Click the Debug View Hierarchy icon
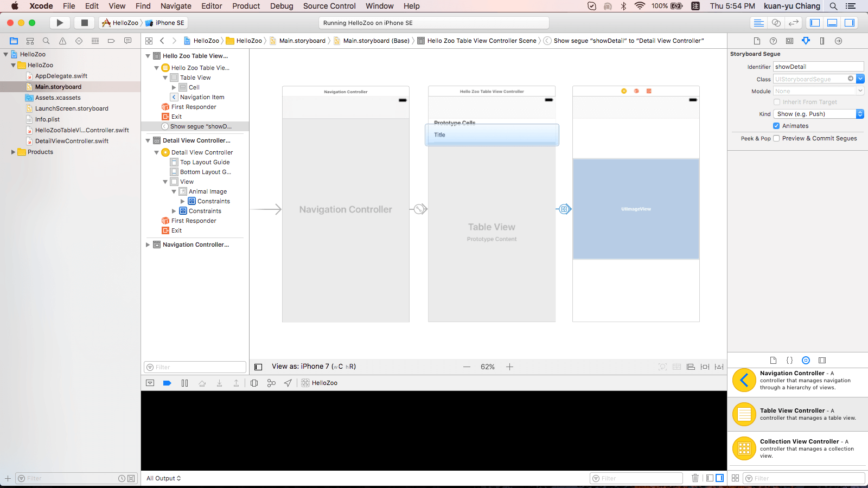The width and height of the screenshot is (868, 488). (x=254, y=383)
